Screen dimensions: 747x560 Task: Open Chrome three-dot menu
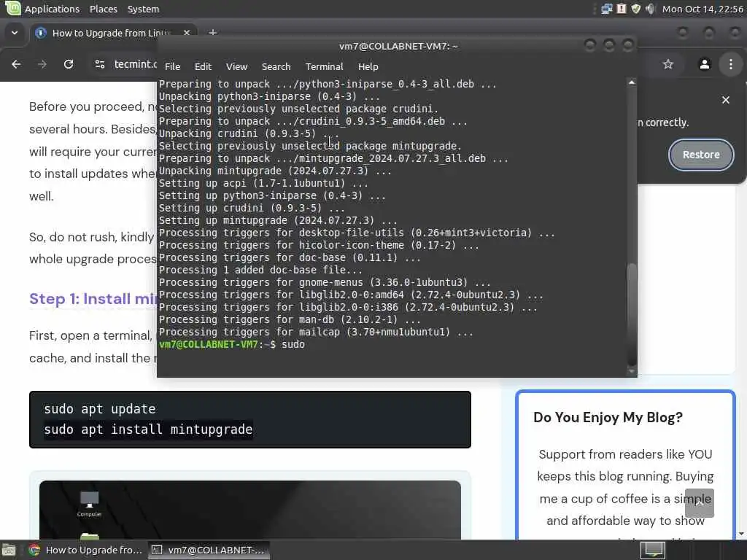click(731, 64)
